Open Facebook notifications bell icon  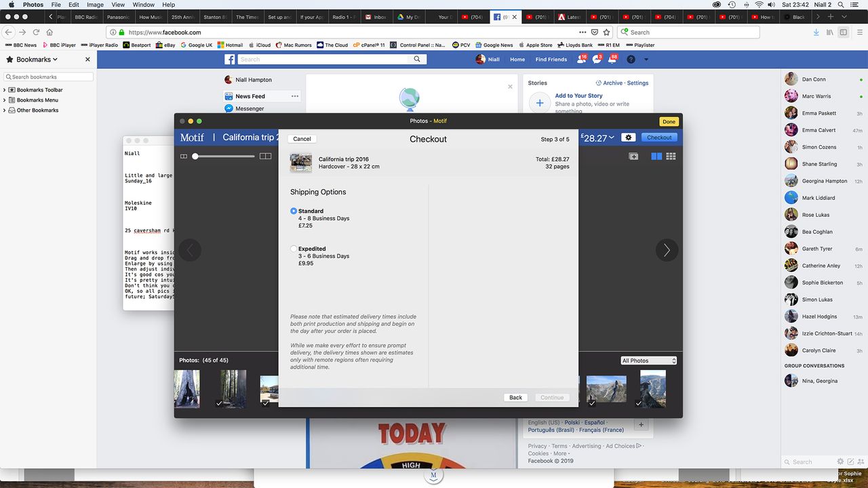pos(612,60)
